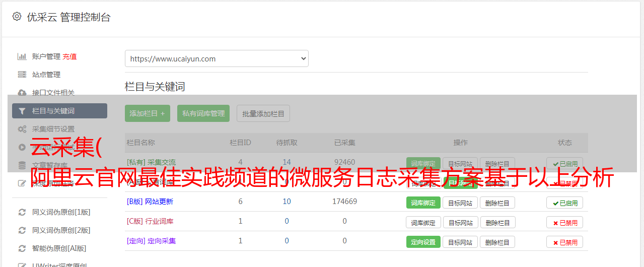Click the 已采集 column header
This screenshot has height=267, width=644.
click(x=344, y=143)
